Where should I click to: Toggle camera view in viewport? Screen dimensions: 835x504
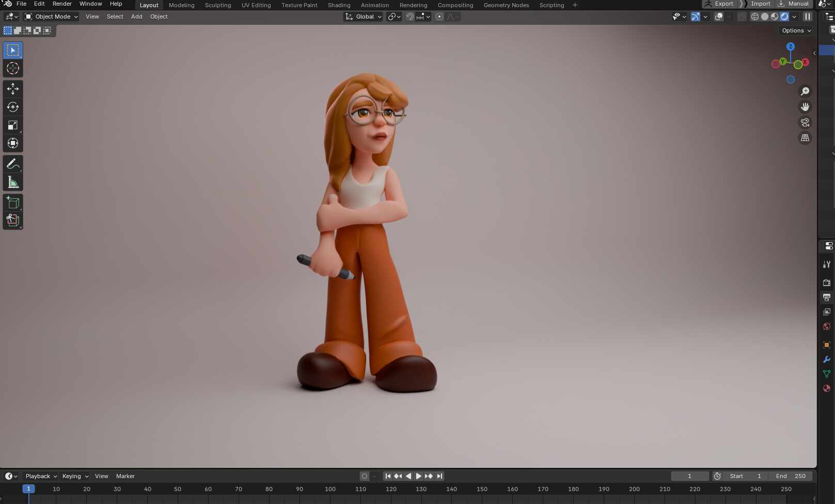(805, 122)
